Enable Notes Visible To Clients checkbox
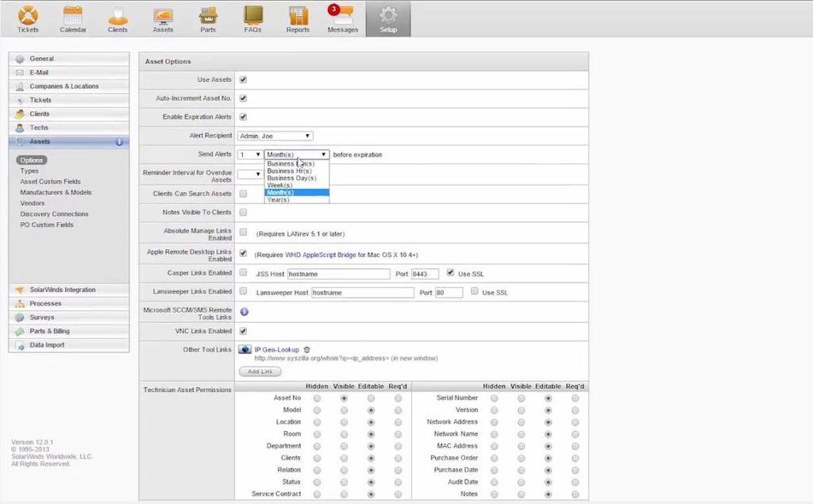This screenshot has width=813, height=504. pos(243,213)
